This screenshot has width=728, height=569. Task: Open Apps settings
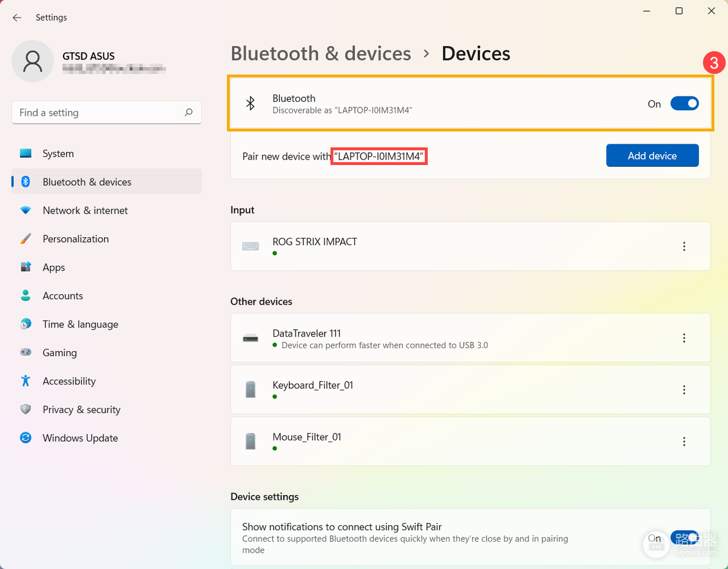tap(107, 268)
